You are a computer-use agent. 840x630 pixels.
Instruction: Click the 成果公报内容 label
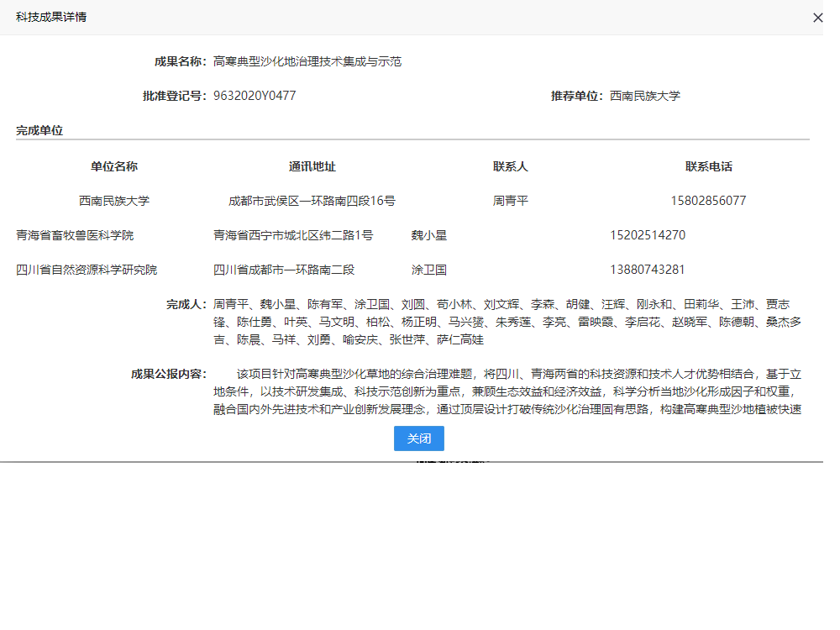[168, 374]
